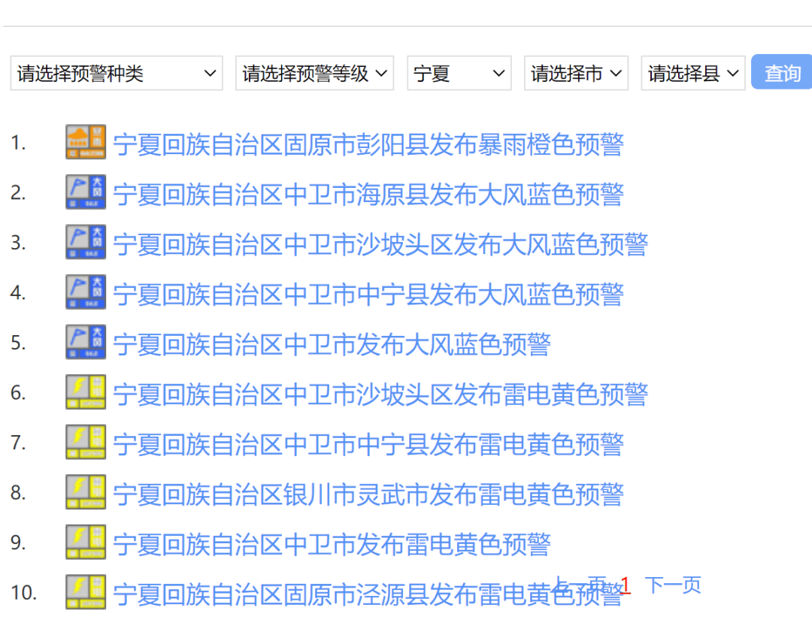
Task: Select the gale warning icon next to Shapotou District
Action: tap(85, 241)
